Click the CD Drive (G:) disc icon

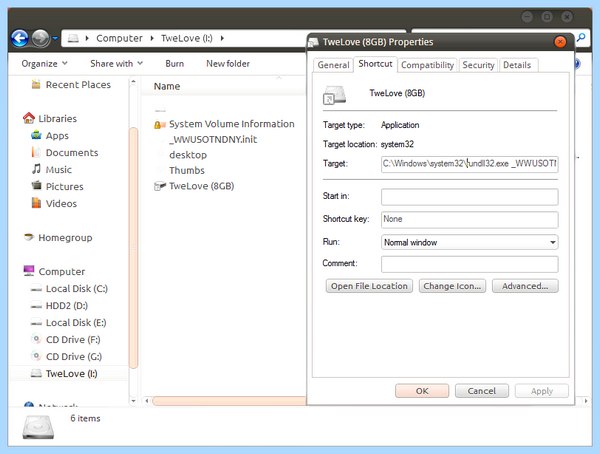[x=36, y=356]
